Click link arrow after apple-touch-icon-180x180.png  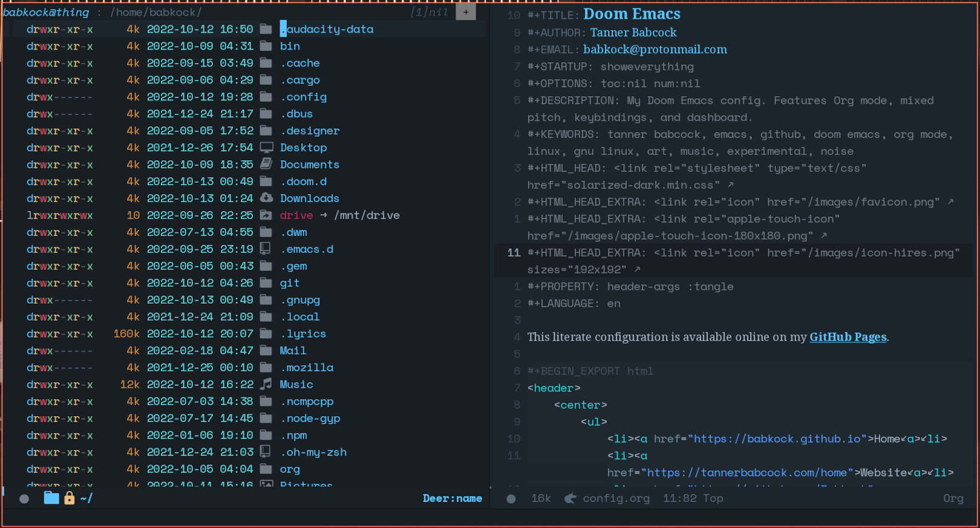click(824, 235)
